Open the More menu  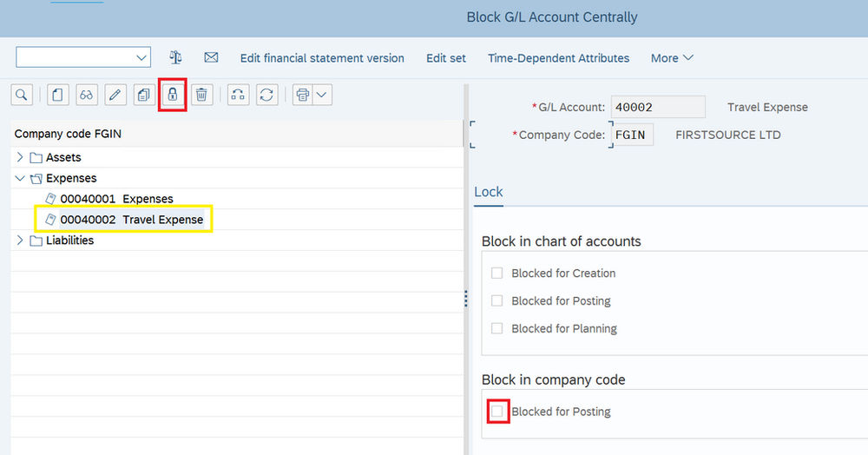(672, 58)
